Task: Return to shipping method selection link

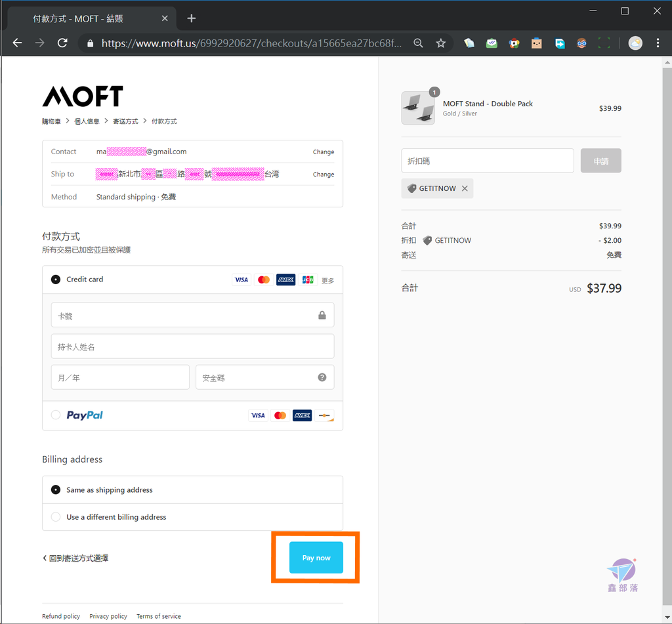Action: [75, 558]
